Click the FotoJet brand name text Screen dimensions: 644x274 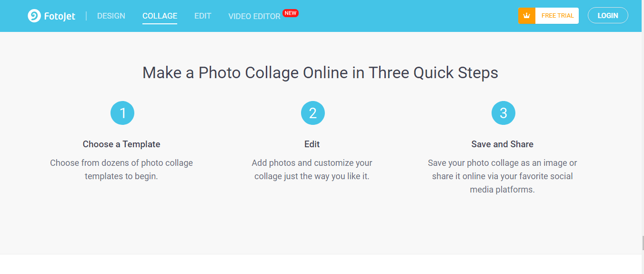(60, 16)
